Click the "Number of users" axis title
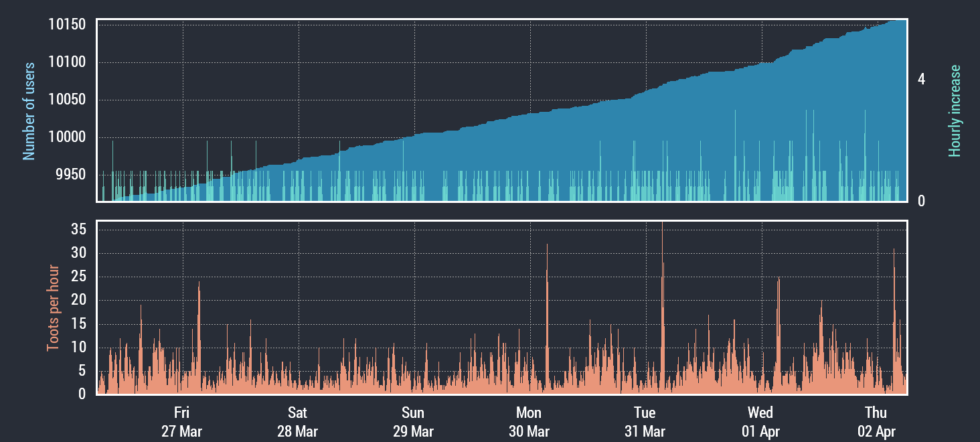This screenshot has width=980, height=442. pos(29,111)
